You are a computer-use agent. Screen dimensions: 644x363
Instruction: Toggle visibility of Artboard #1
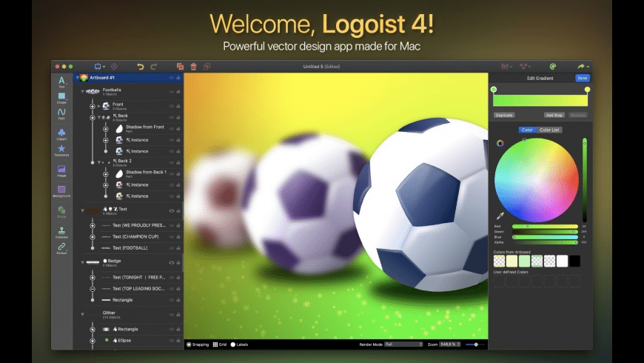pyautogui.click(x=171, y=77)
